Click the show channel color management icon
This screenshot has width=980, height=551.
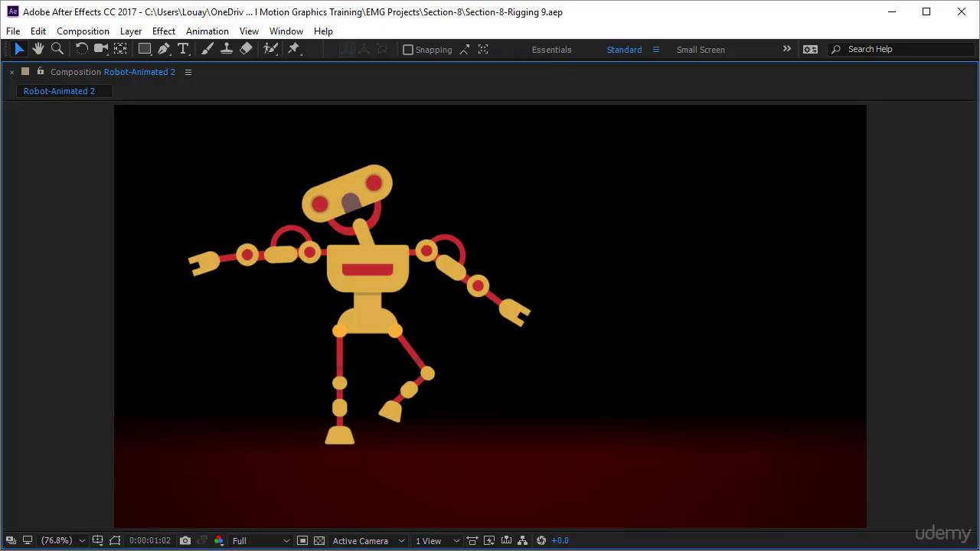click(x=219, y=540)
